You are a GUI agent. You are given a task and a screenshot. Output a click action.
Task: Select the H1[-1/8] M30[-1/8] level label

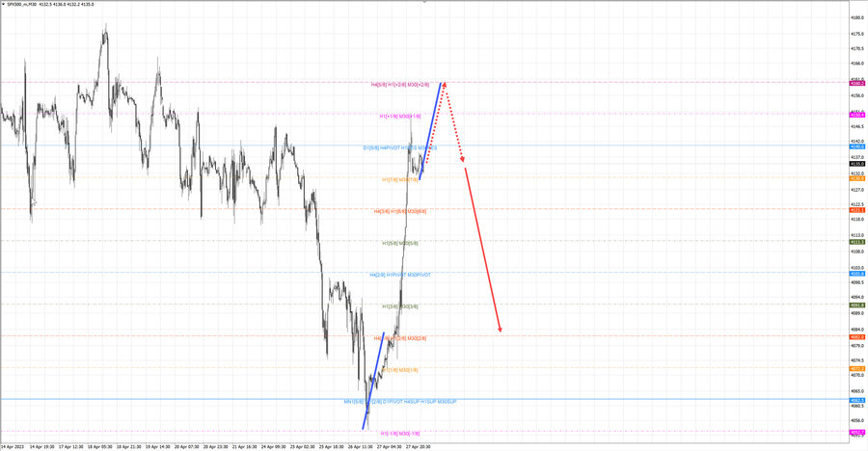(399, 434)
